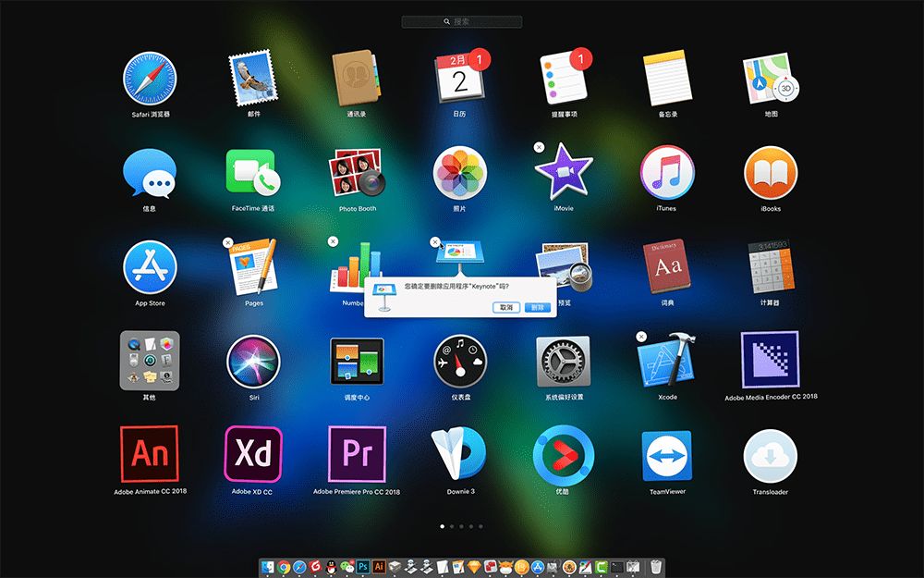This screenshot has width=924, height=578.
Task: Launch Siri
Action: pyautogui.click(x=253, y=362)
